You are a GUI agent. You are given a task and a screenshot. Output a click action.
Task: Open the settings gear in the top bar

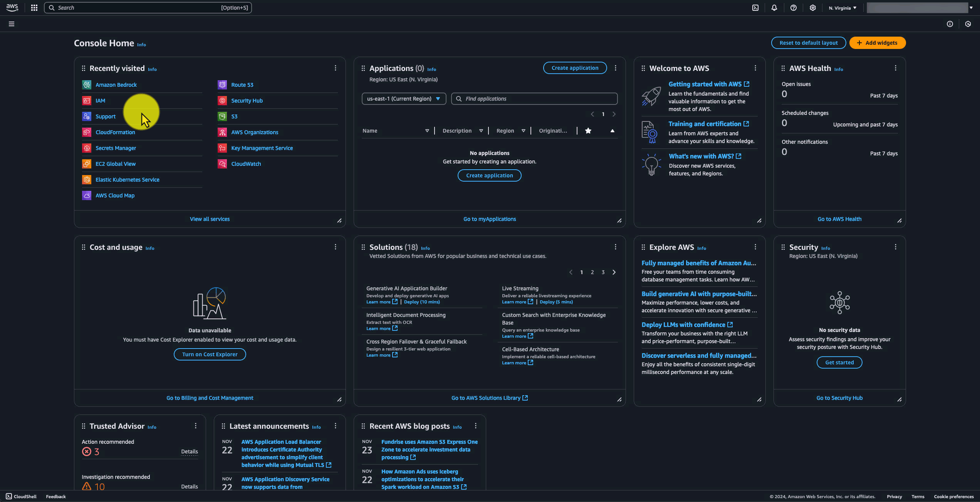point(813,8)
